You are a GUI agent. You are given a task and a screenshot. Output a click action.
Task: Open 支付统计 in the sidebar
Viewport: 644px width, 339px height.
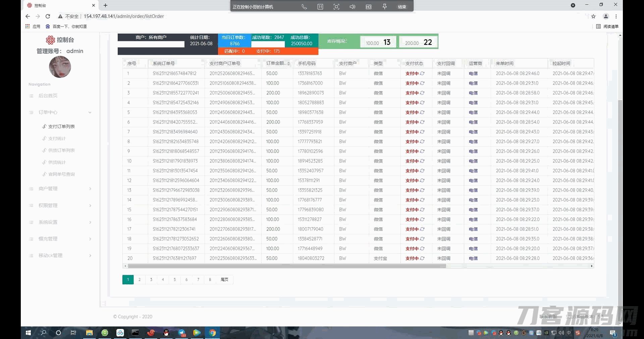pos(57,138)
